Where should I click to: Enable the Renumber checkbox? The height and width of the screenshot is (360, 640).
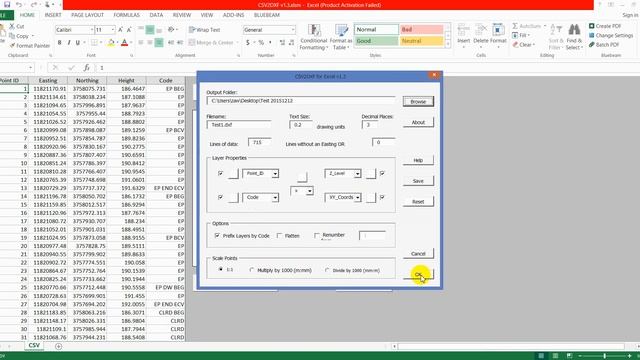(317, 236)
